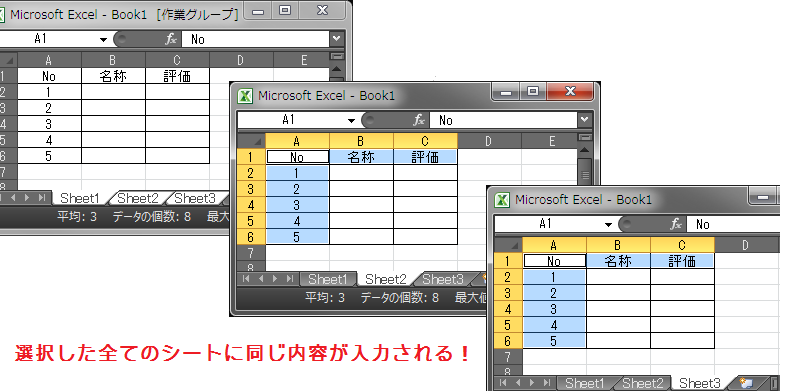Go to first sheet tab arrow in Sheet3 window
Viewport: 799px width, 391px height.
coord(503,382)
